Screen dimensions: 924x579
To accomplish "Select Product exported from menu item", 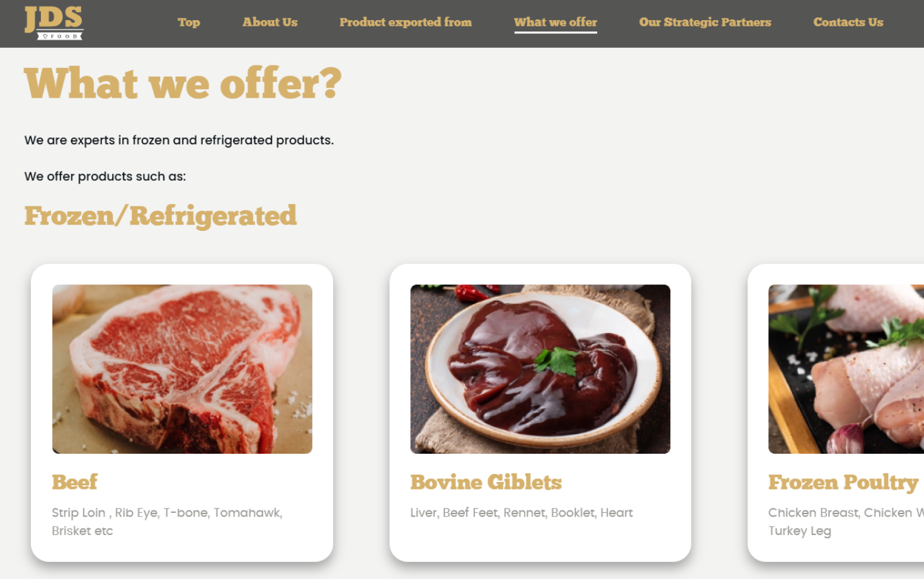I will 406,22.
